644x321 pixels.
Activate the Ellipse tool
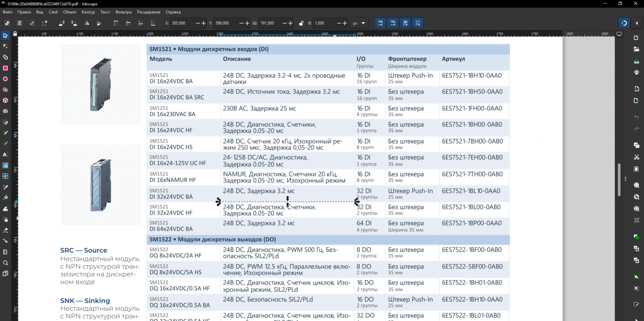pos(5,78)
